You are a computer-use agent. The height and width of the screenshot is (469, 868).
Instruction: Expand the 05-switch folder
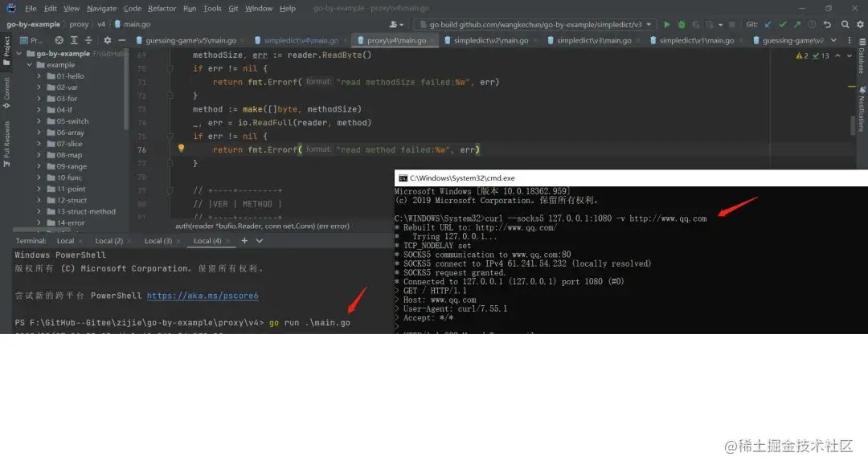pyautogui.click(x=39, y=121)
